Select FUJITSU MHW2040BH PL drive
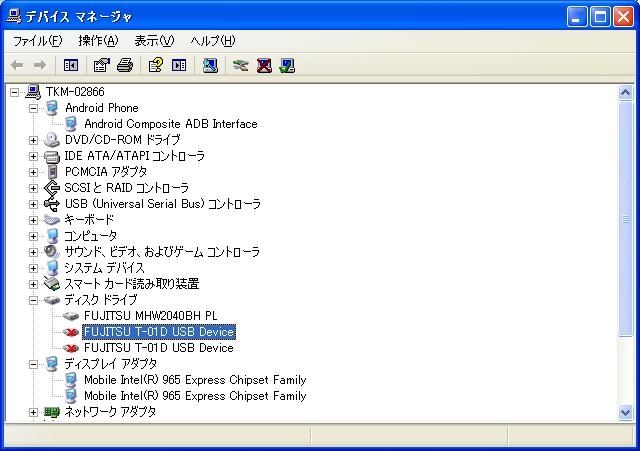The image size is (640, 451). click(x=151, y=316)
